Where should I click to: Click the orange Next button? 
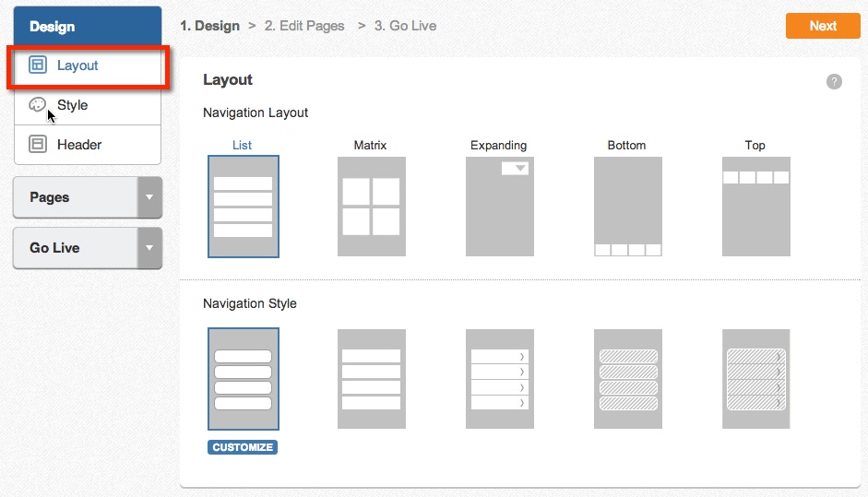[823, 26]
